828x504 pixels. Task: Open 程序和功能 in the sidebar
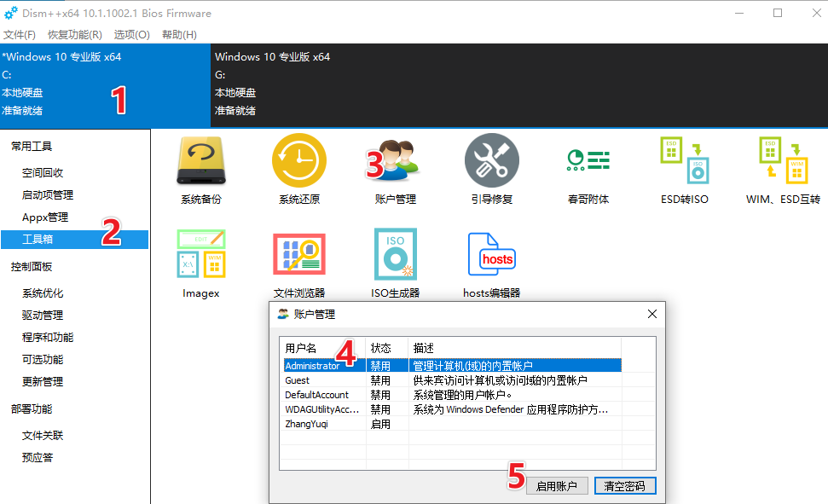(48, 338)
